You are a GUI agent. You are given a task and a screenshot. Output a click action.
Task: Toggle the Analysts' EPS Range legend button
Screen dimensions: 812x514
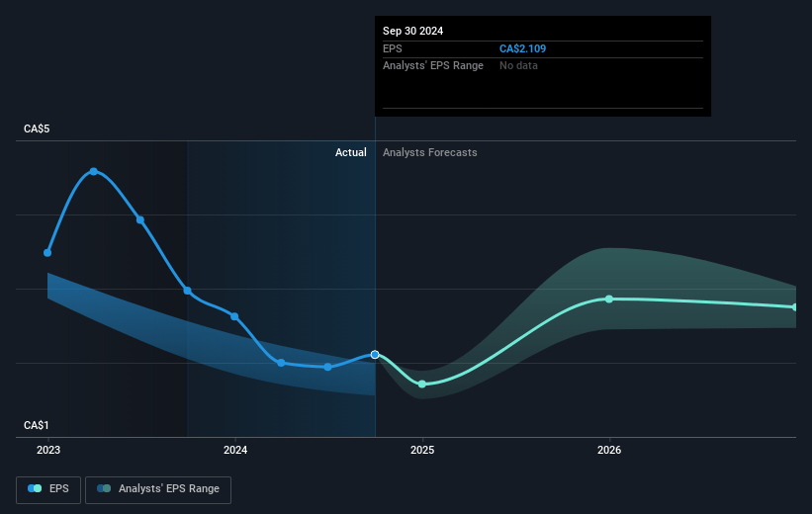coord(158,489)
